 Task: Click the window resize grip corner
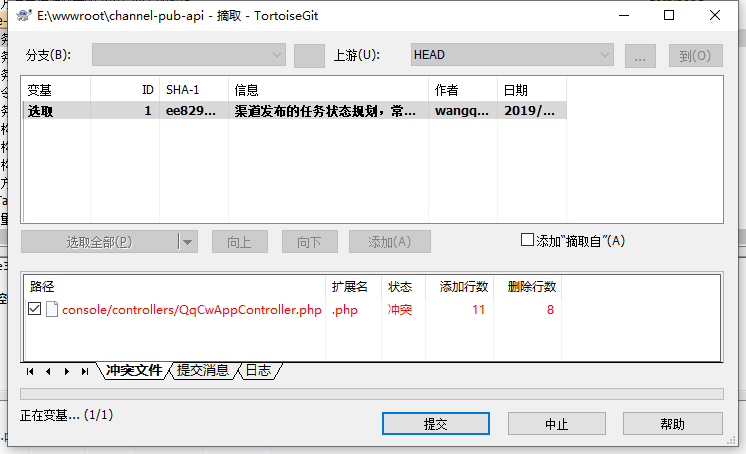click(x=732, y=441)
